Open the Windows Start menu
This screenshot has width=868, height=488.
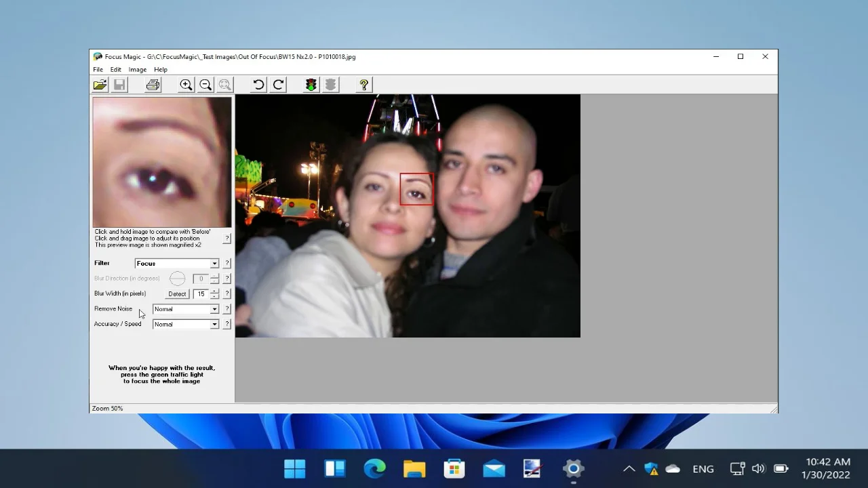point(295,468)
